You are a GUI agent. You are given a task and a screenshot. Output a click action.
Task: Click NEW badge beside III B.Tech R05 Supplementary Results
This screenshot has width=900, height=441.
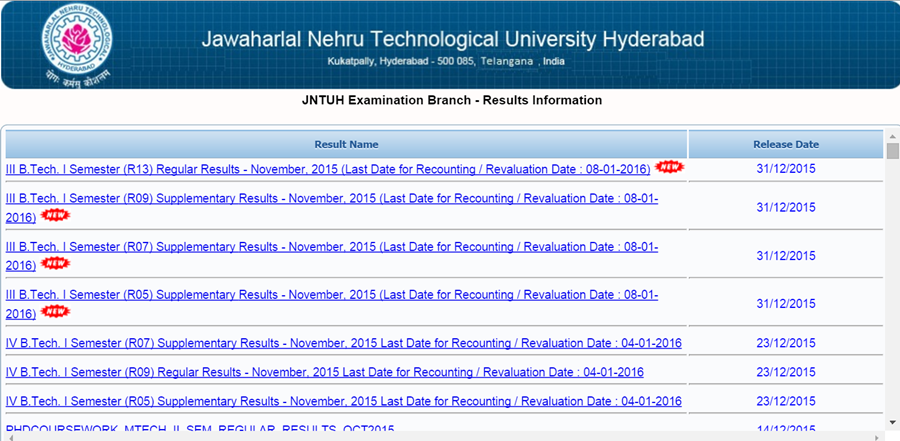pyautogui.click(x=55, y=312)
